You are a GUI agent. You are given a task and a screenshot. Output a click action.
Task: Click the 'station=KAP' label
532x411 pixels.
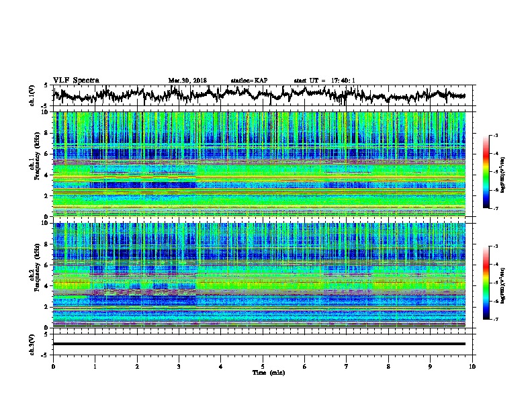(249, 81)
